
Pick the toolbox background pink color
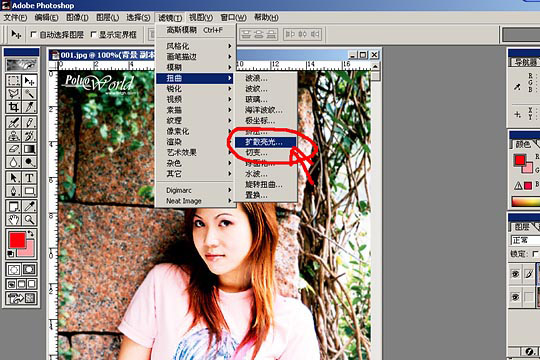tap(30, 251)
